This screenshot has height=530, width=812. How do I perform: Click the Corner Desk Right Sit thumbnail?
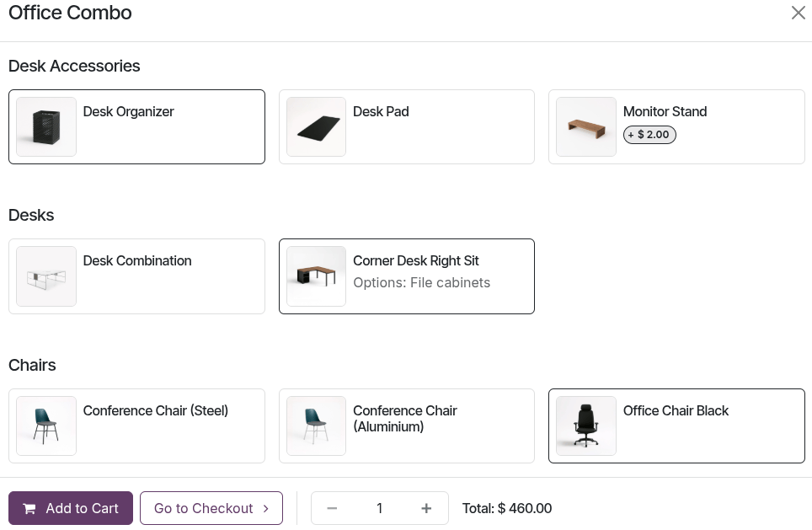(316, 276)
